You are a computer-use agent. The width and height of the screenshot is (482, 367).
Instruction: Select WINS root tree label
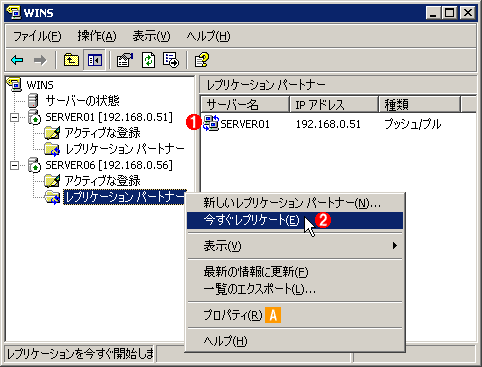pos(40,85)
